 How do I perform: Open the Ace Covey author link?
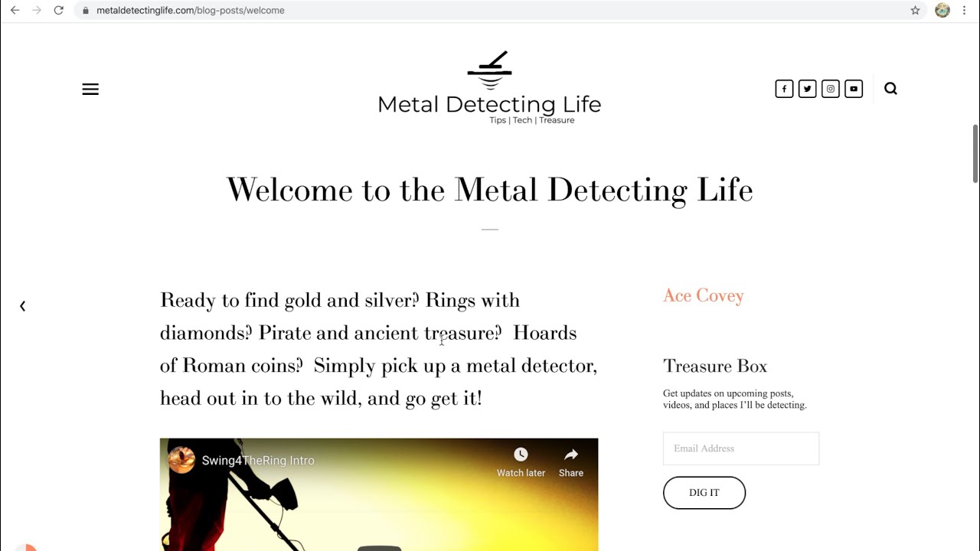pos(704,295)
